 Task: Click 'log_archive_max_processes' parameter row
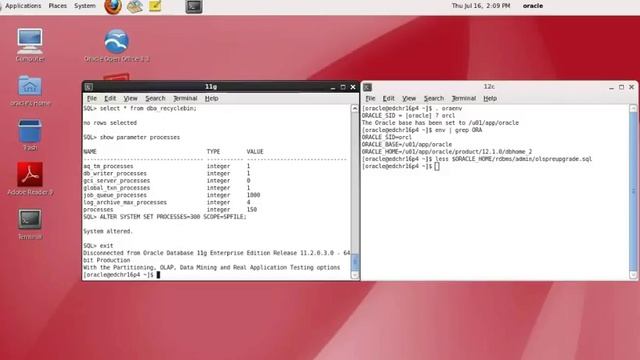coord(167,202)
